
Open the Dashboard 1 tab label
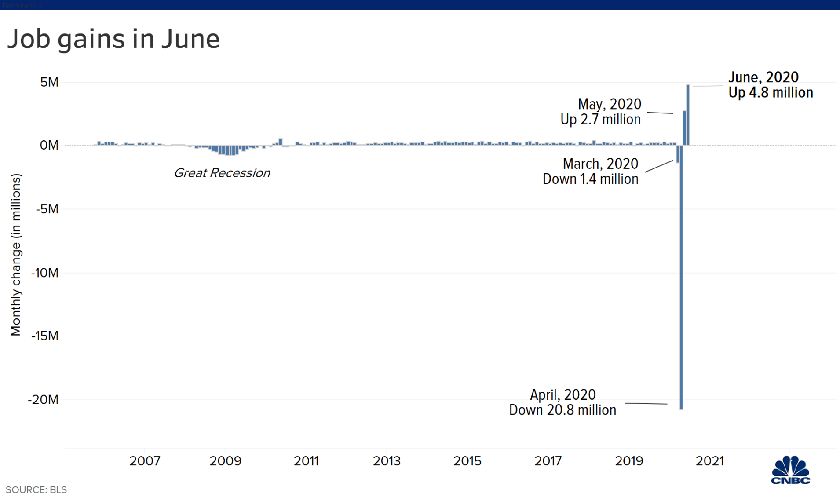click(x=22, y=5)
